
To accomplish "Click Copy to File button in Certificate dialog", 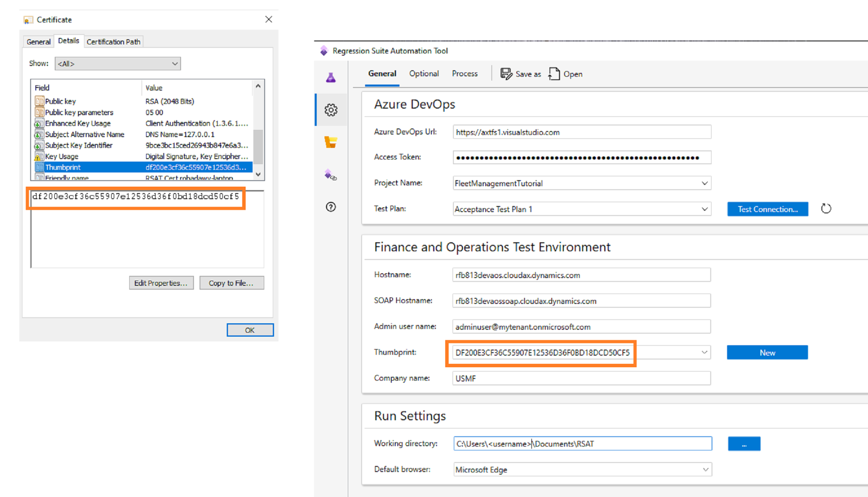I will pyautogui.click(x=231, y=282).
